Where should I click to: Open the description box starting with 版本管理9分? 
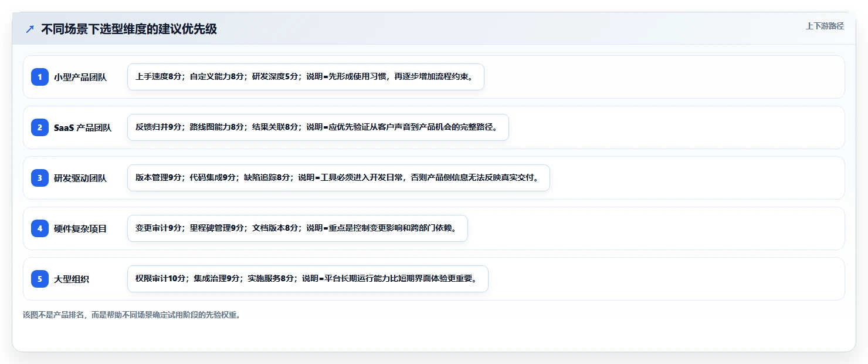point(338,178)
